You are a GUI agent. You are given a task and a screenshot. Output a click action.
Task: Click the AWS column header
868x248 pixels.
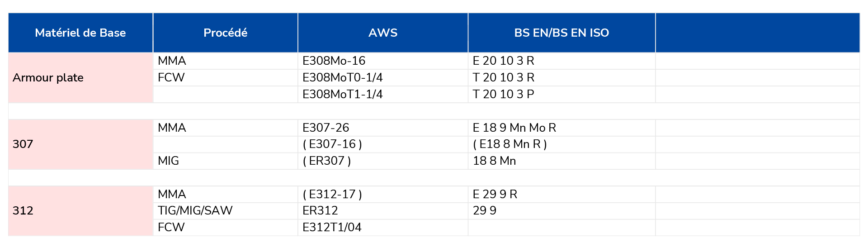[x=383, y=33]
